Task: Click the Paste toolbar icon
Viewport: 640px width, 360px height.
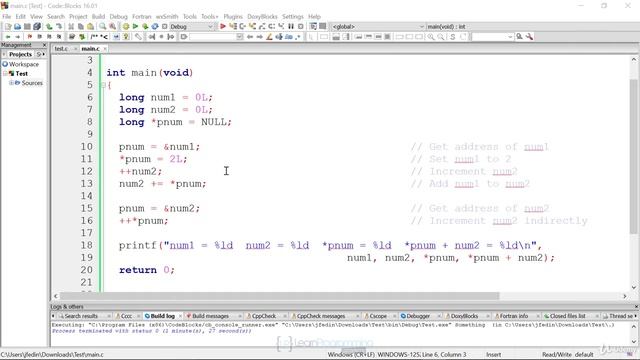Action: click(90, 27)
